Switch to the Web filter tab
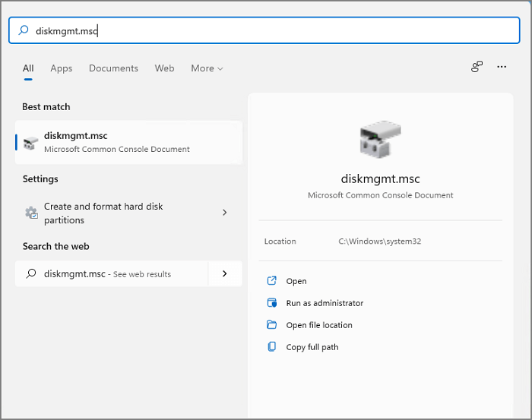Screen dimensions: 532x420 tap(164, 68)
